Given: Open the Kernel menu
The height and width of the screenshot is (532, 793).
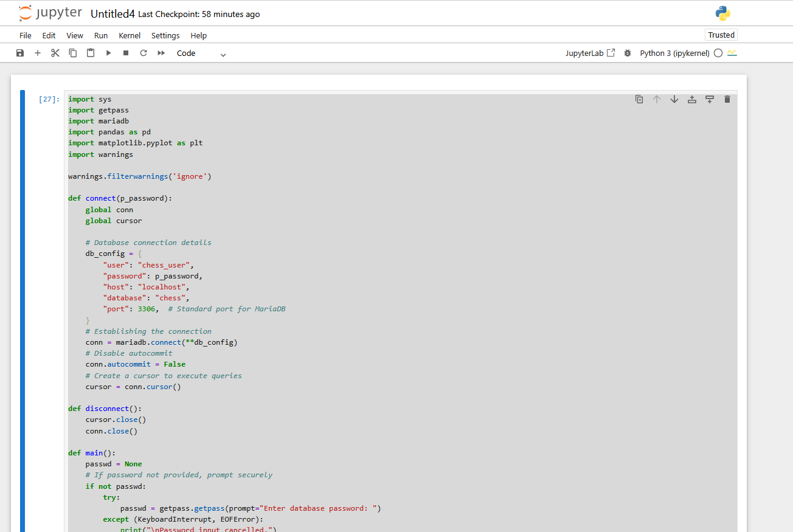Looking at the screenshot, I should (130, 35).
